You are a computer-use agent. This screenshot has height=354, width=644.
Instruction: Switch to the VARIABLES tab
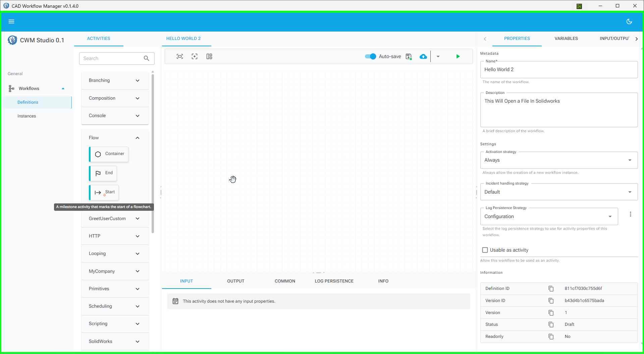566,38
